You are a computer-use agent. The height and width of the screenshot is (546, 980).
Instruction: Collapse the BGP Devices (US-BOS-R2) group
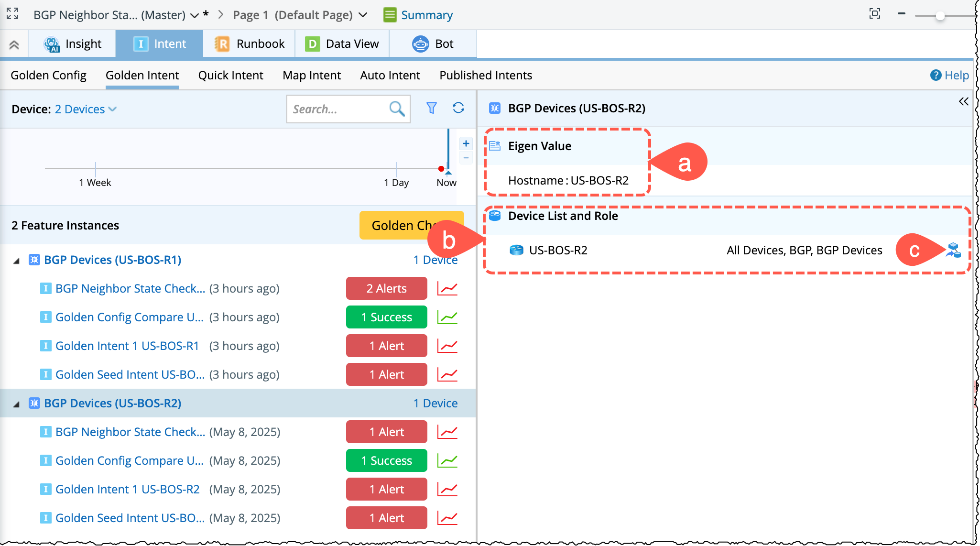point(17,404)
